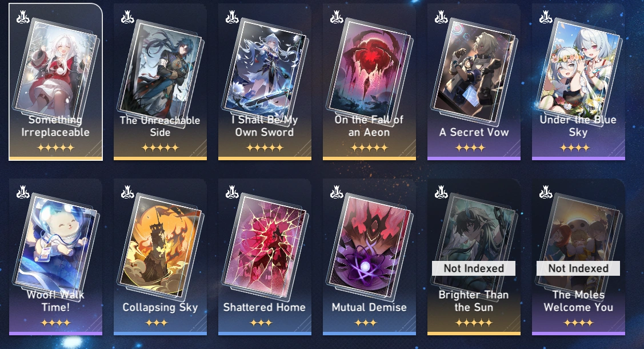Click path icon on Under the Blue Sky card

546,17
